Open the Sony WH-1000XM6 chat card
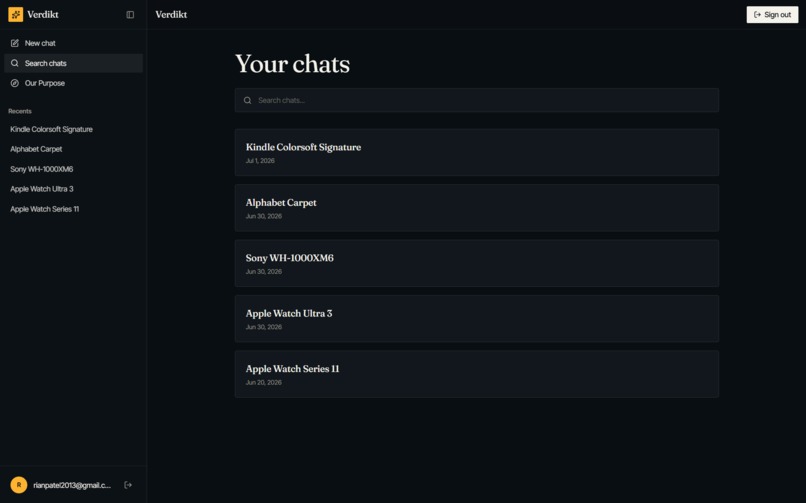Screen dimensions: 806x503 coord(477,264)
